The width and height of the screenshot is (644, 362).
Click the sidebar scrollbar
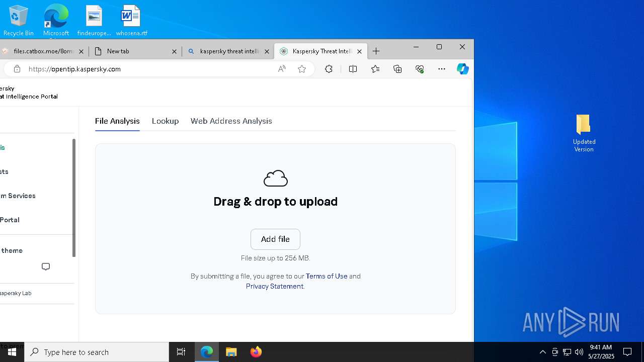point(74,198)
